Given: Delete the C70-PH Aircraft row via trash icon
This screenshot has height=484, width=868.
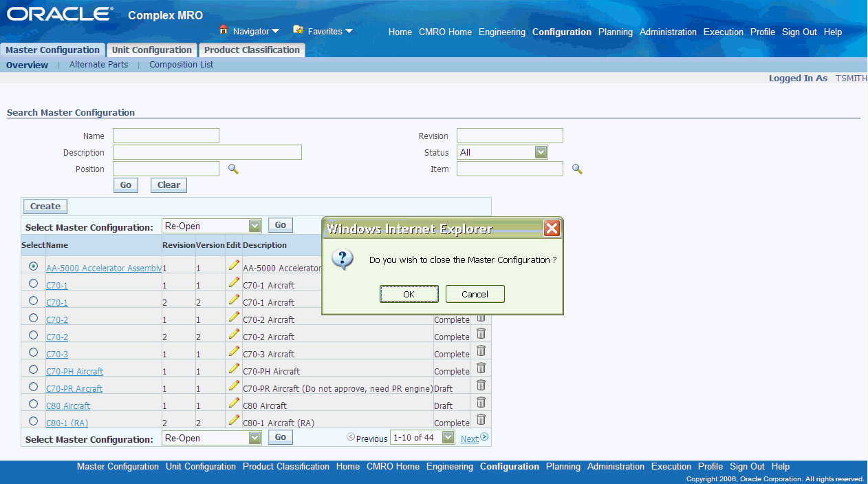Looking at the screenshot, I should click(481, 368).
